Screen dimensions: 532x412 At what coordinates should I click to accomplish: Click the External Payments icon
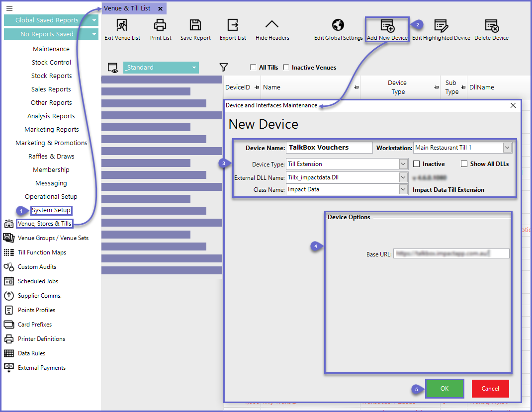pyautogui.click(x=9, y=368)
